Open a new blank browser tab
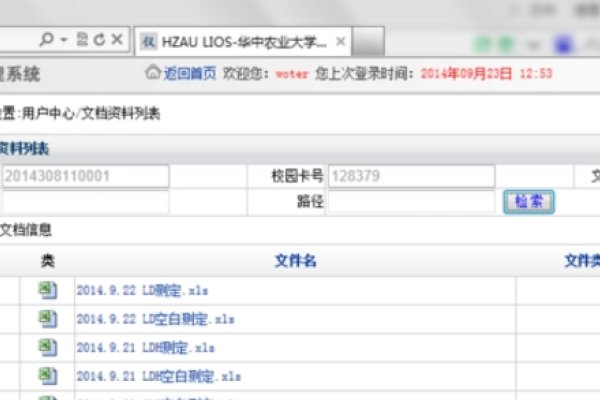The width and height of the screenshot is (600, 400). [x=368, y=42]
